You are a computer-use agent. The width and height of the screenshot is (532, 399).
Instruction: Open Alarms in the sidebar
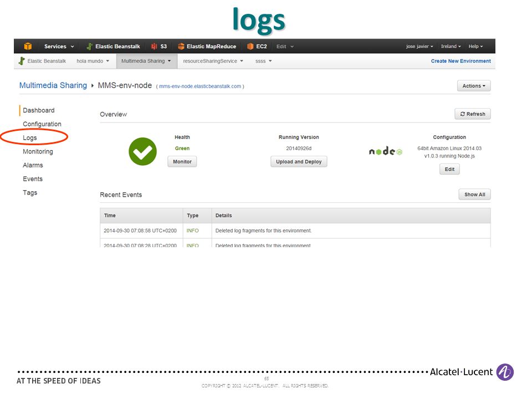coord(33,165)
